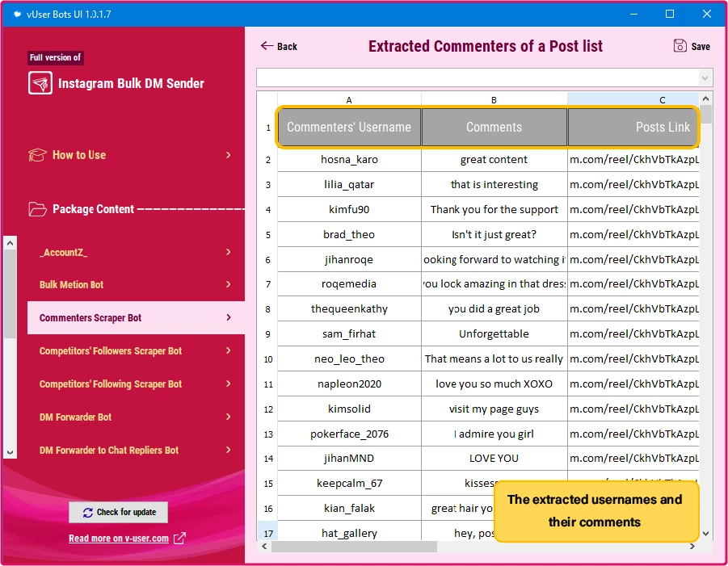
Task: Expand Competitors' Followers Scraper Bot chevron
Action: (x=229, y=350)
